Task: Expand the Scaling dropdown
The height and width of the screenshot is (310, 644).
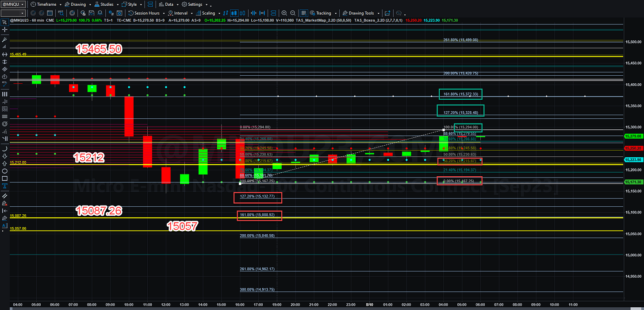Action: point(208,13)
